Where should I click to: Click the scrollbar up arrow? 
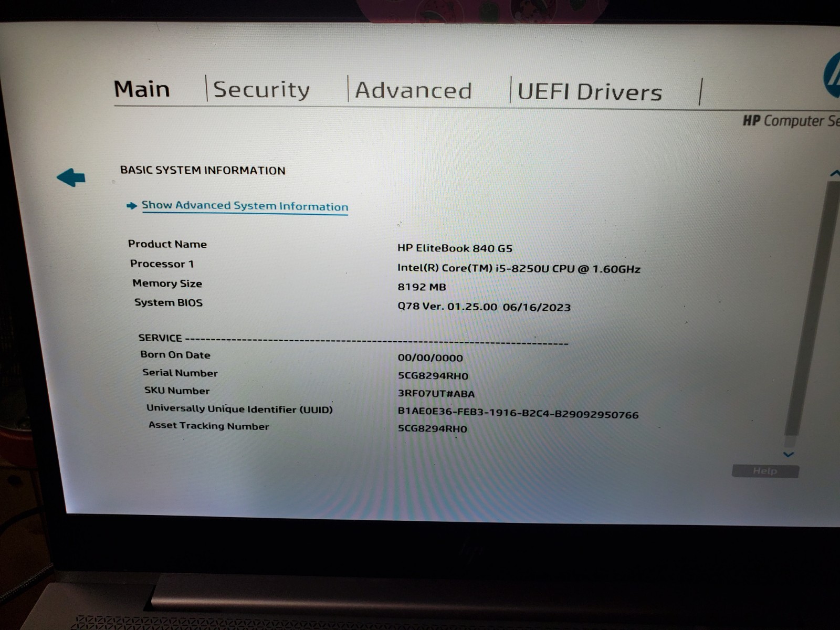tap(835, 173)
